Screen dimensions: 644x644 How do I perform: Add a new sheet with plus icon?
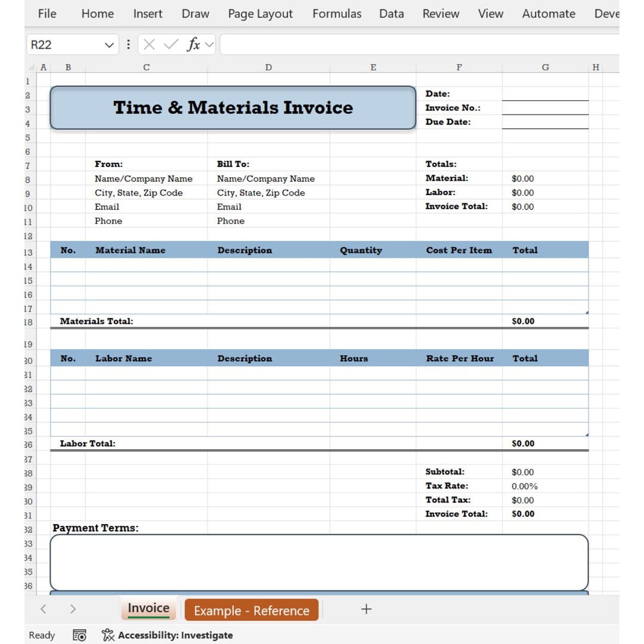(x=366, y=609)
